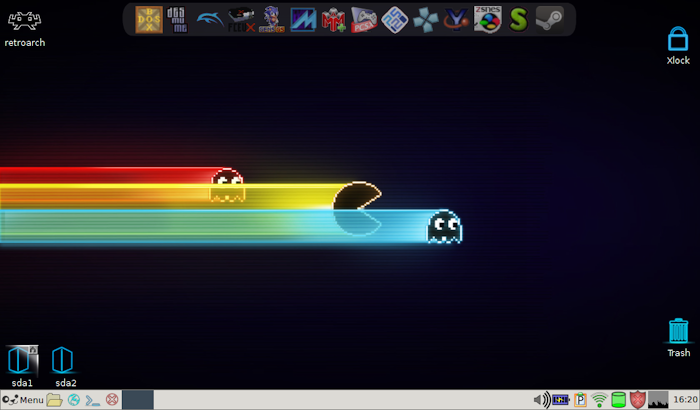Open the Puppy Menu button
This screenshot has width=700, height=410.
[x=23, y=399]
